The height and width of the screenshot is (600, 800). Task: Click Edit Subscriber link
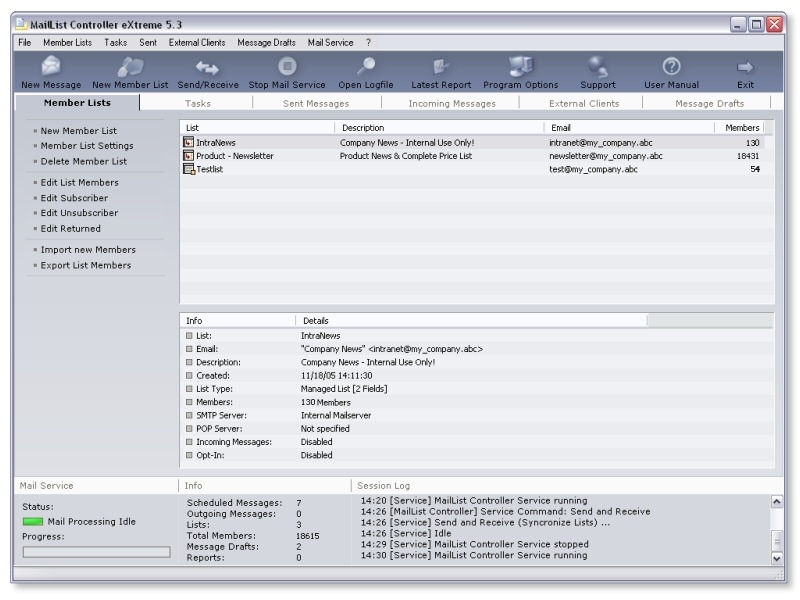pos(74,197)
